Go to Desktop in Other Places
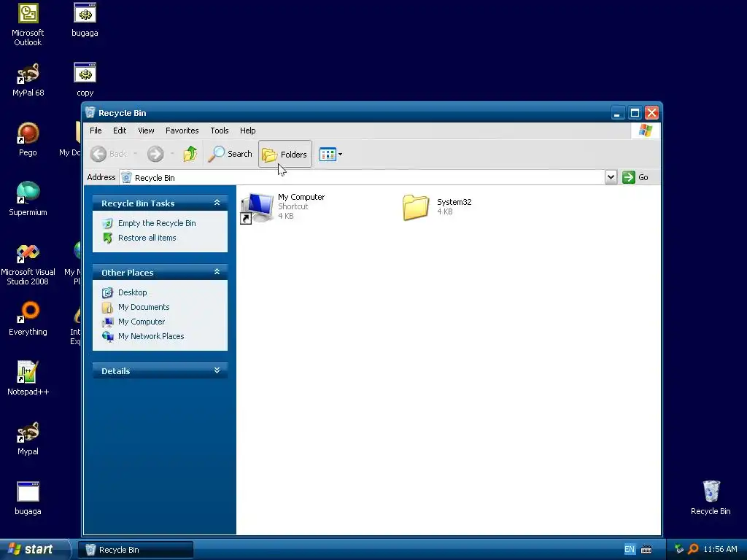Viewport: 747px width, 560px height. coord(133,292)
